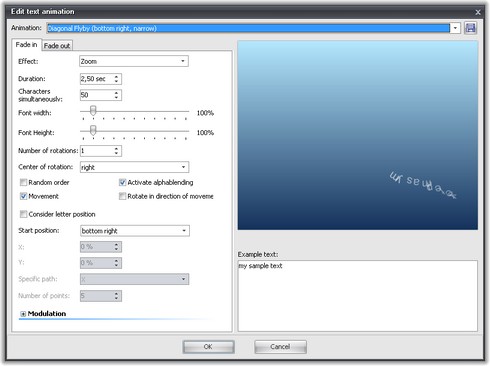This screenshot has height=366, width=490.
Task: Click the Font width 100% value
Action: click(x=205, y=113)
